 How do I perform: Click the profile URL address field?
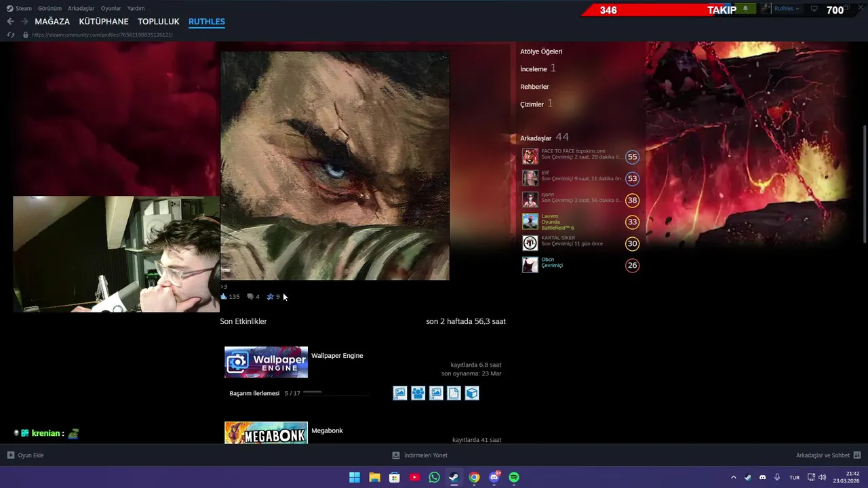pos(102,35)
